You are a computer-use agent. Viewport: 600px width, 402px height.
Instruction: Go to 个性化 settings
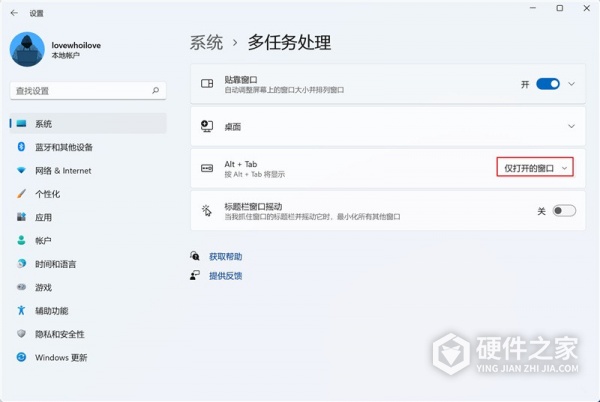(88, 194)
